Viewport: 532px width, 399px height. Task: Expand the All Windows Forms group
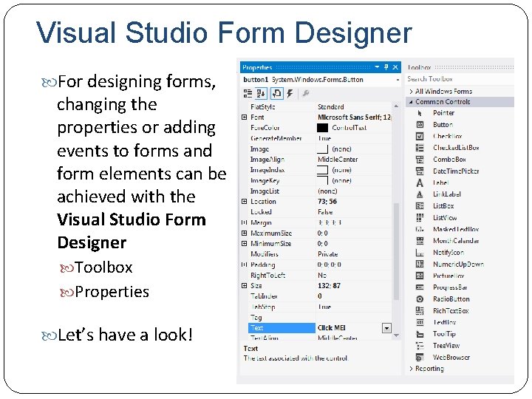click(411, 92)
